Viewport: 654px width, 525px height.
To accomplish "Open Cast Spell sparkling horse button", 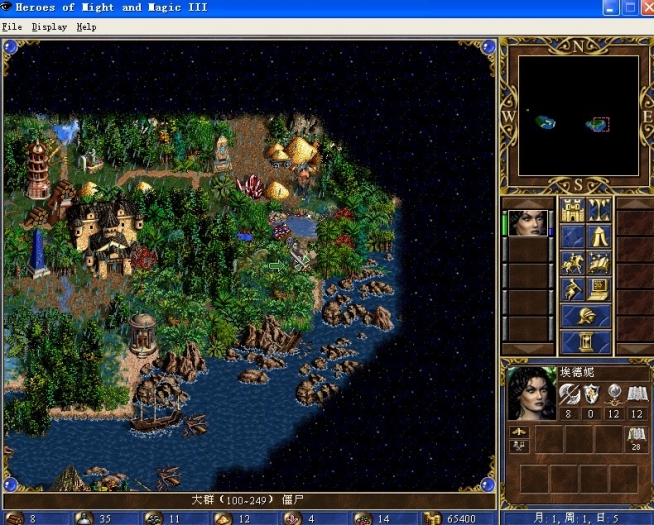I will point(599,264).
